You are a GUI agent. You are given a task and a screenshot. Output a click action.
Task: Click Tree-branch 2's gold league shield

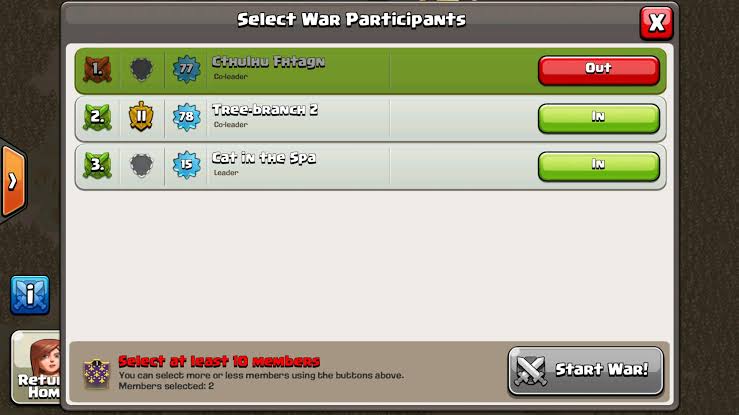(x=141, y=116)
